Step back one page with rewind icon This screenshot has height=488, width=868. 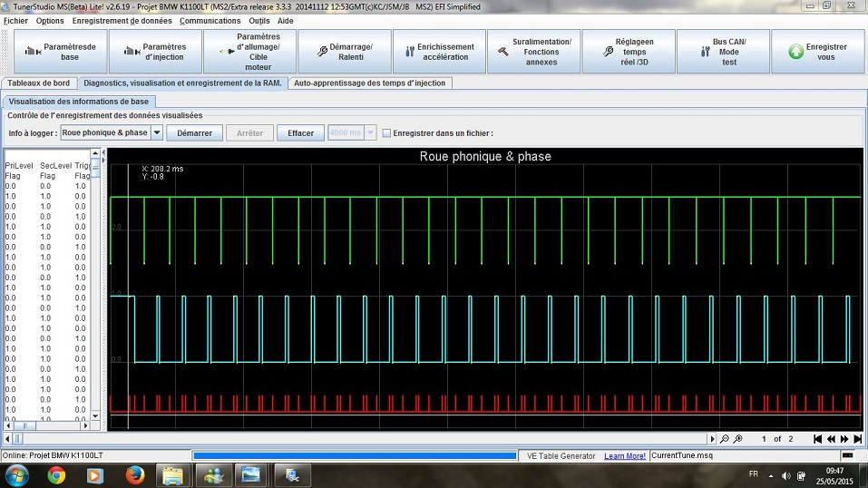[831, 439]
